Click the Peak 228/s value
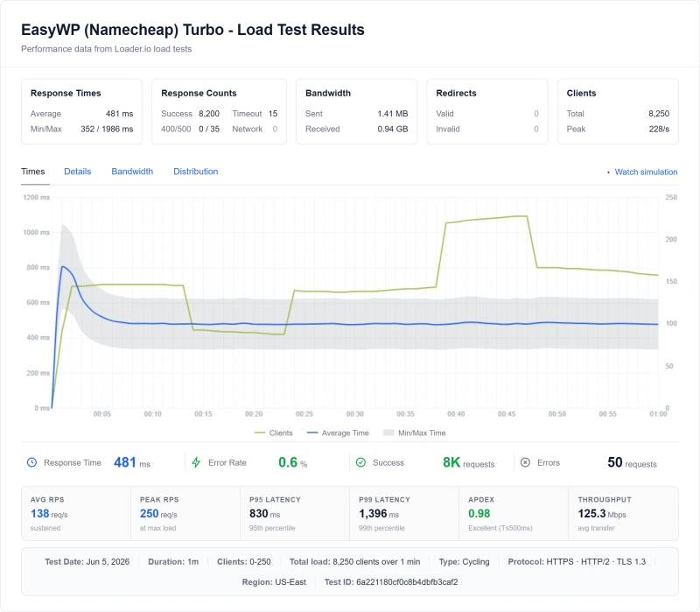 [x=659, y=129]
